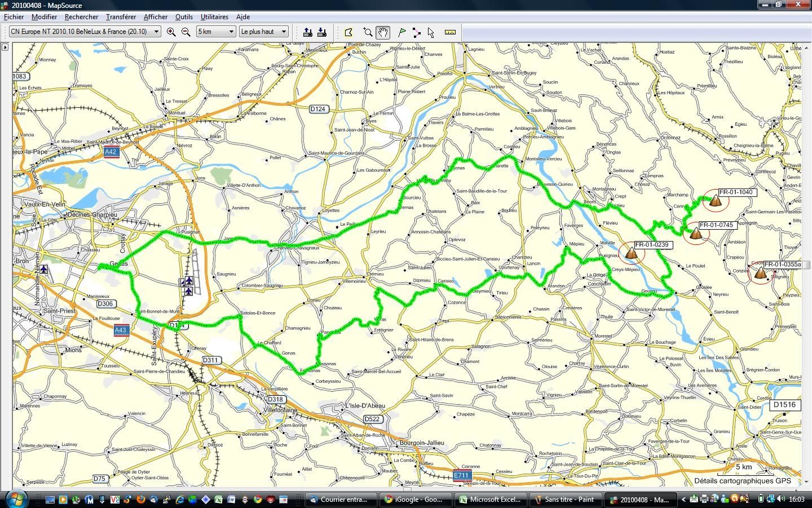
Task: Click the 'Bourgoin-Jallieu' town label
Action: [x=422, y=443]
